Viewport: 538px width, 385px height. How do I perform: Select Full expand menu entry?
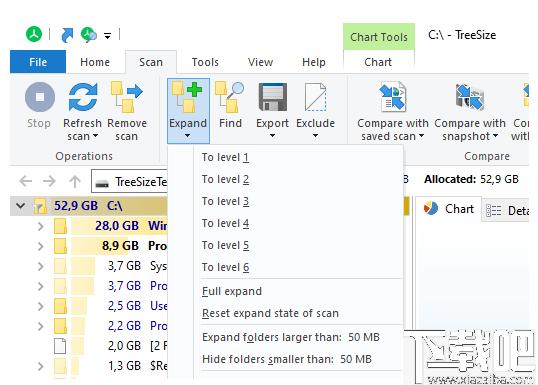pos(285,291)
